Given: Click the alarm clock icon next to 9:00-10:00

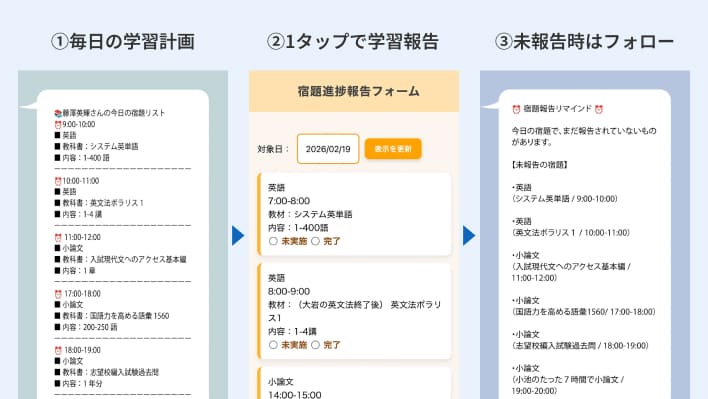Looking at the screenshot, I should tap(58, 125).
